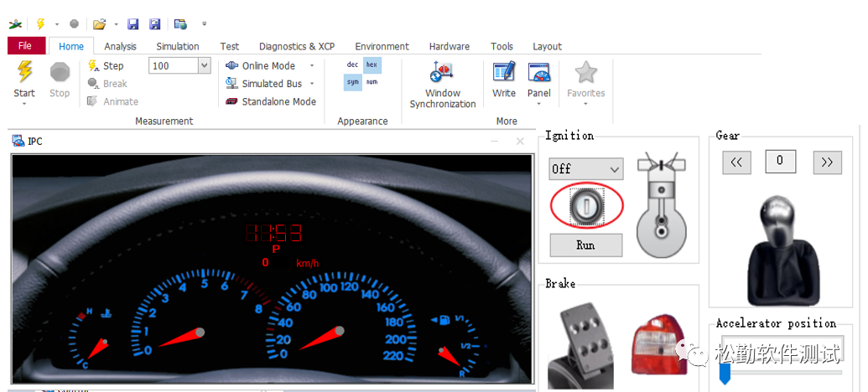This screenshot has width=868, height=392.
Task: Open the Write window
Action: click(504, 80)
